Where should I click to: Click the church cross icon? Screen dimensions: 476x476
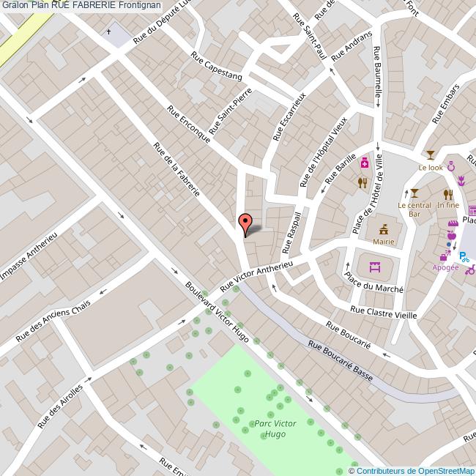(111, 31)
